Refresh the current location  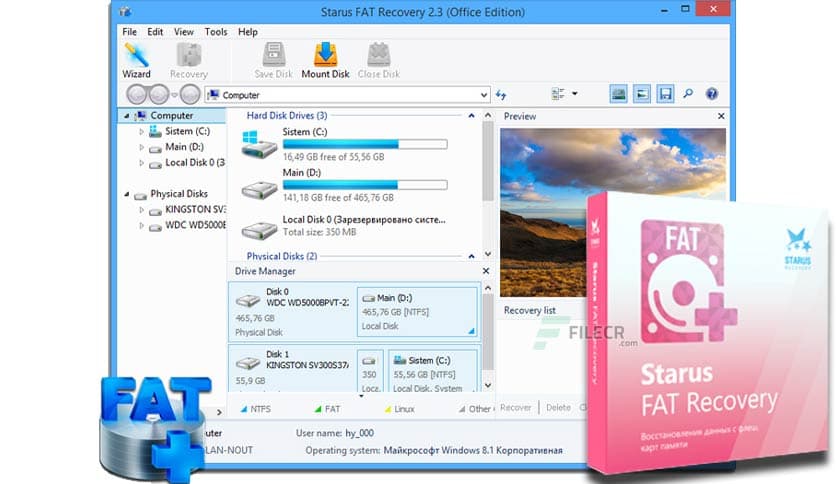501,95
